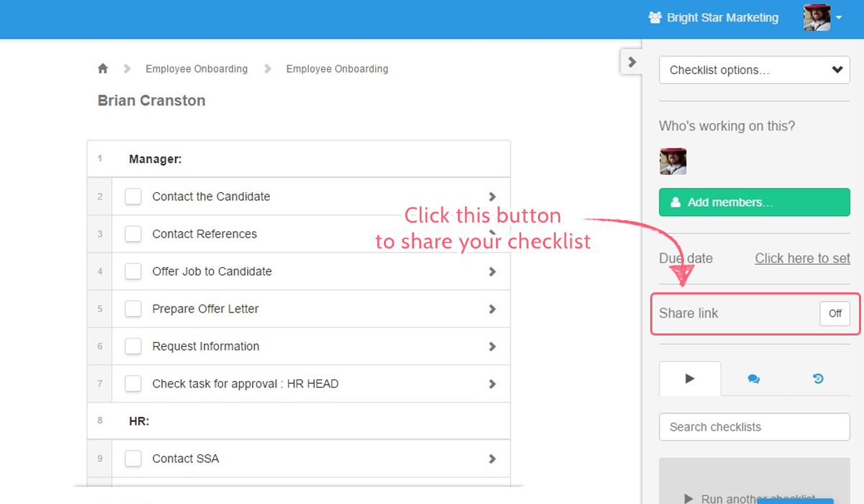Click the team icon beside Bright Star Marketing
Image resolution: width=864 pixels, height=504 pixels.
tap(654, 17)
